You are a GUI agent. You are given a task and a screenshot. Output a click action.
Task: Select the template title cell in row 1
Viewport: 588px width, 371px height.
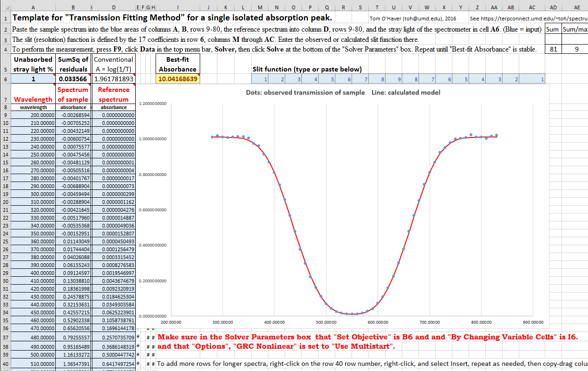(x=172, y=19)
